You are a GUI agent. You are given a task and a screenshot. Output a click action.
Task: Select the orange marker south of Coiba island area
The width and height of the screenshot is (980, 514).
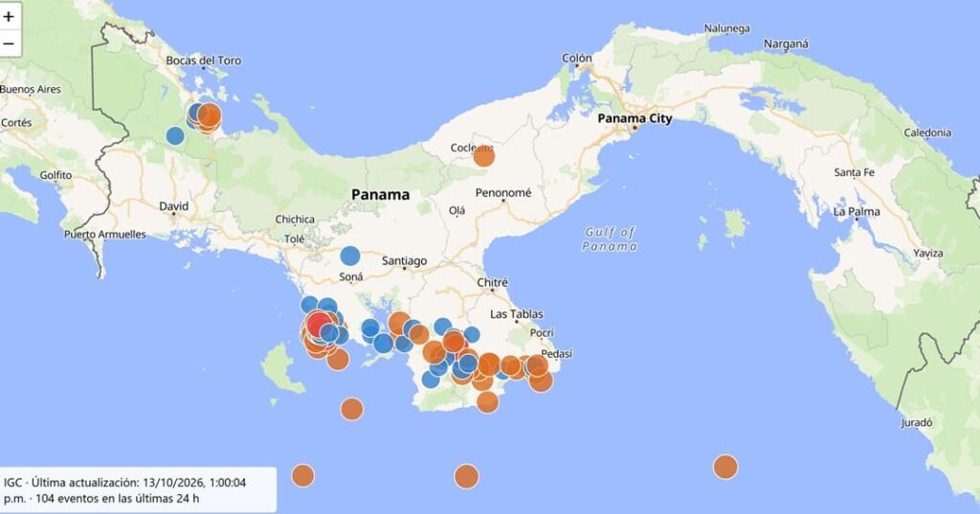coord(352,409)
